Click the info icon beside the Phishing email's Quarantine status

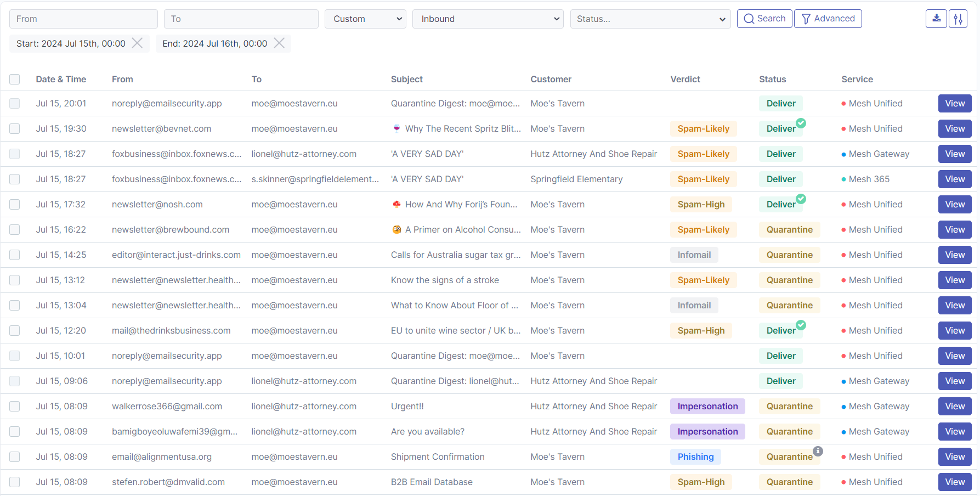click(818, 451)
